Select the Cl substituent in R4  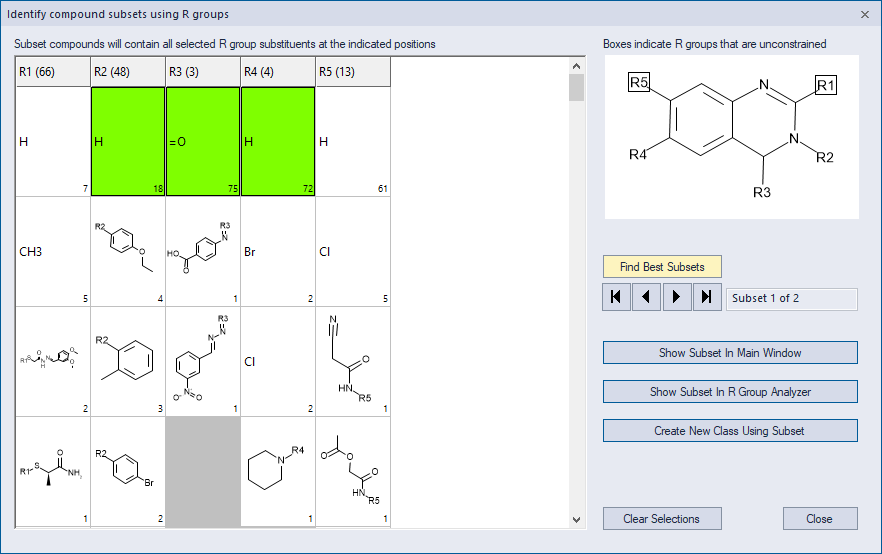pos(278,362)
